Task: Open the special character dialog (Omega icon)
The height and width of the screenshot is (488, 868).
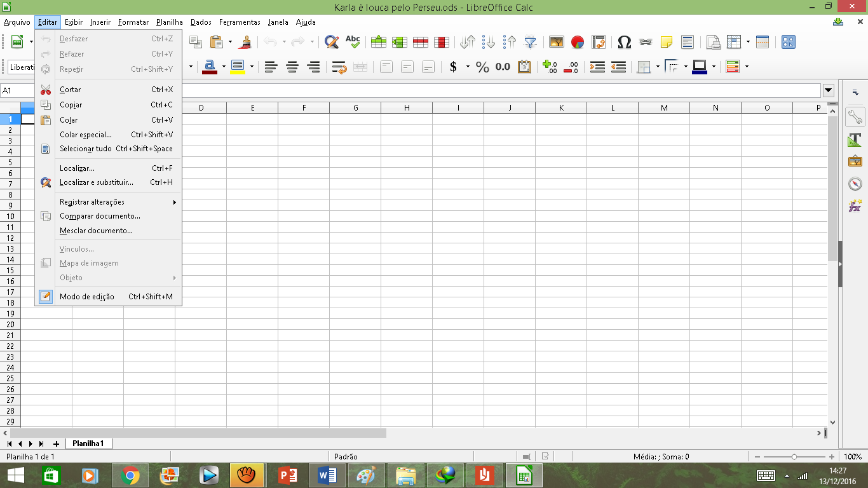Action: click(x=625, y=41)
